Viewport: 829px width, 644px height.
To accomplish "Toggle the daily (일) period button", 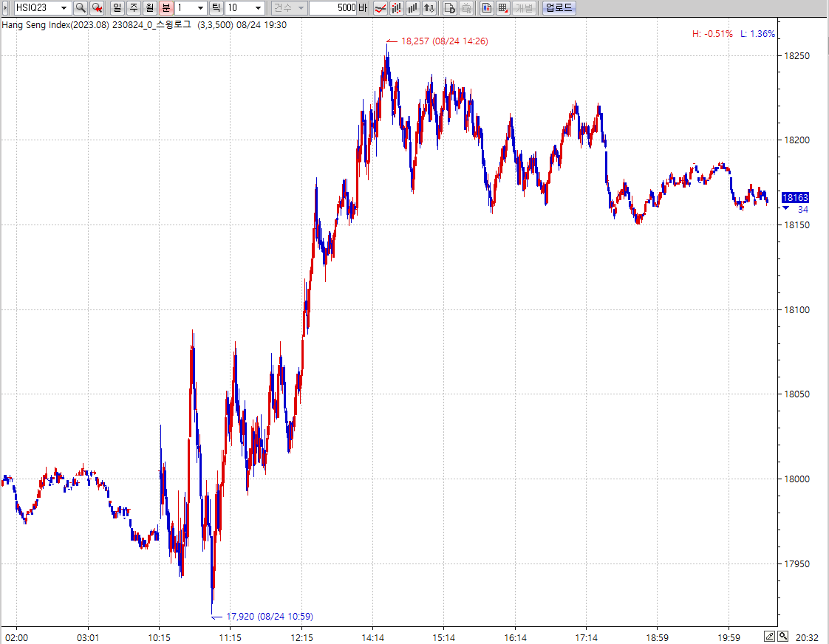I will 117,8.
